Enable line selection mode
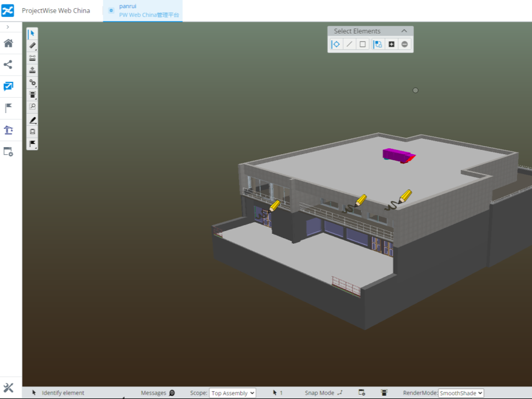The height and width of the screenshot is (399, 532). (x=349, y=44)
